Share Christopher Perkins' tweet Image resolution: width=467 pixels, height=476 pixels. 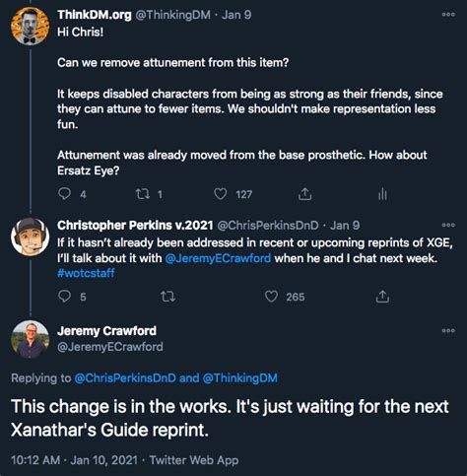coord(382,297)
